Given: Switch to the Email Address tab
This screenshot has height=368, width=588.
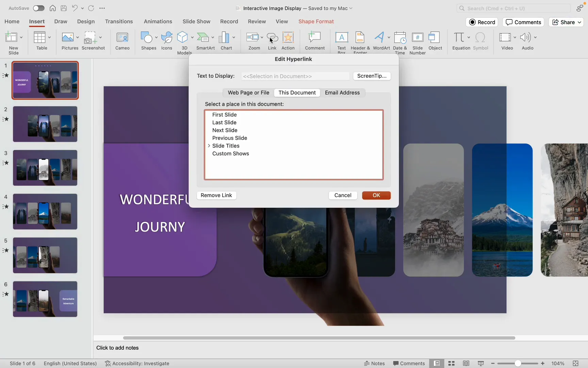Looking at the screenshot, I should 342,93.
